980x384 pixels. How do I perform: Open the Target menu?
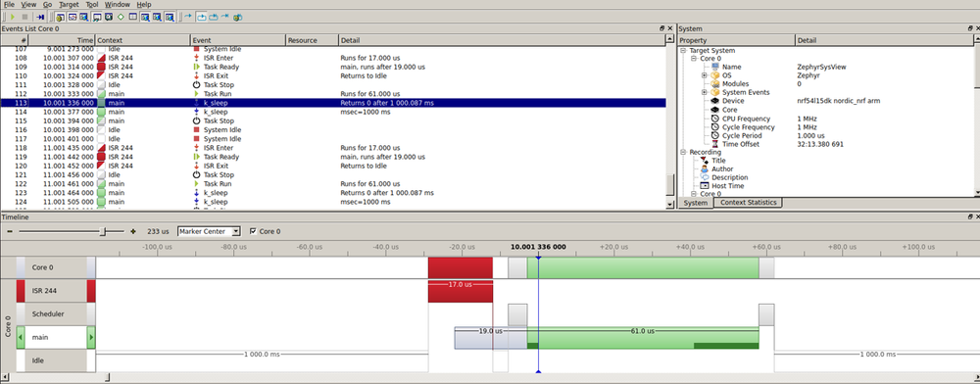[69, 4]
